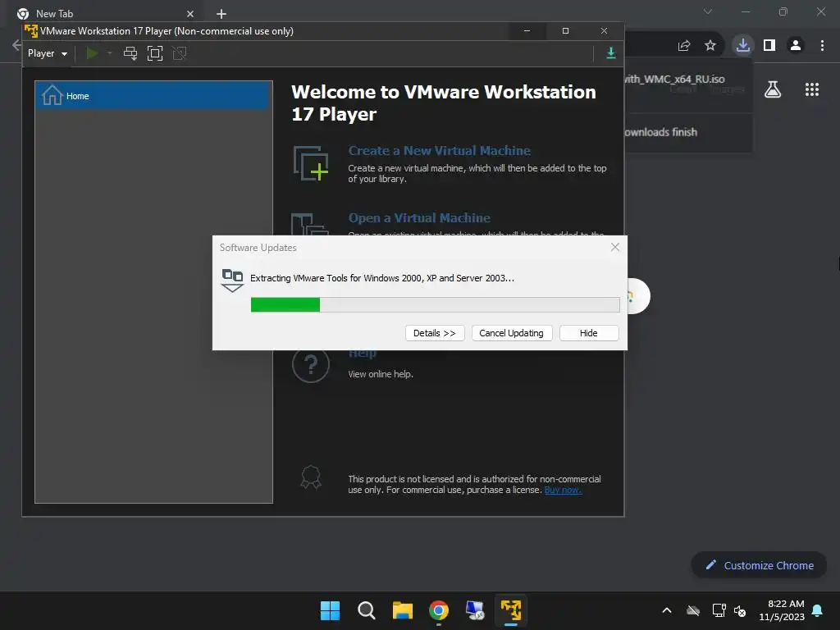The width and height of the screenshot is (840, 630).
Task: Open File Explorer from taskbar
Action: 403,610
